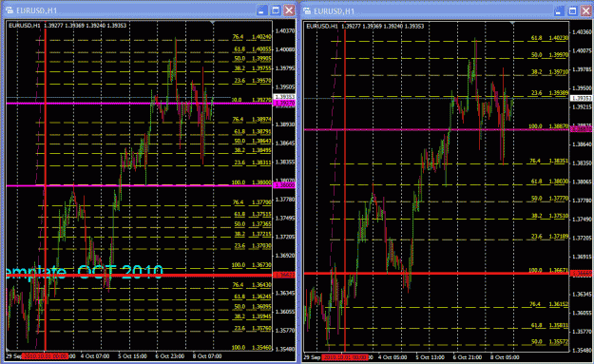The width and height of the screenshot is (594, 364).
Task: Click the chart icon in left EURUSD,H1 title bar
Action: pyautogui.click(x=10, y=10)
